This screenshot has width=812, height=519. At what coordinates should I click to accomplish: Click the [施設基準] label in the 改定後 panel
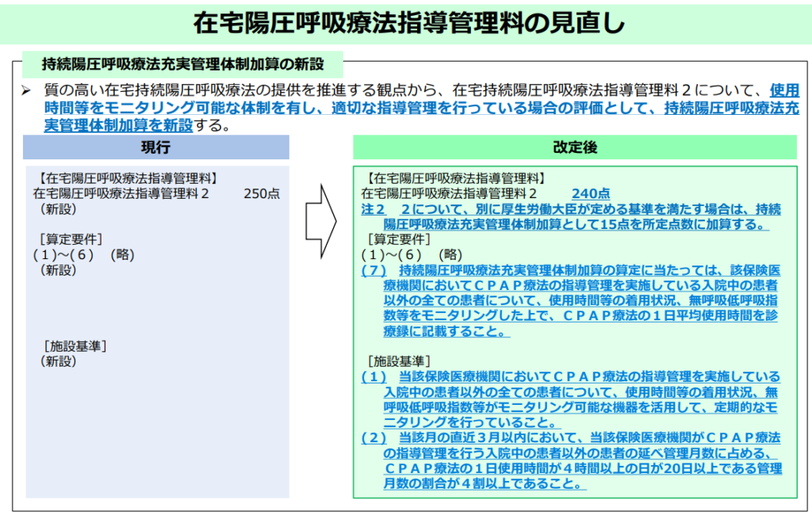[398, 361]
